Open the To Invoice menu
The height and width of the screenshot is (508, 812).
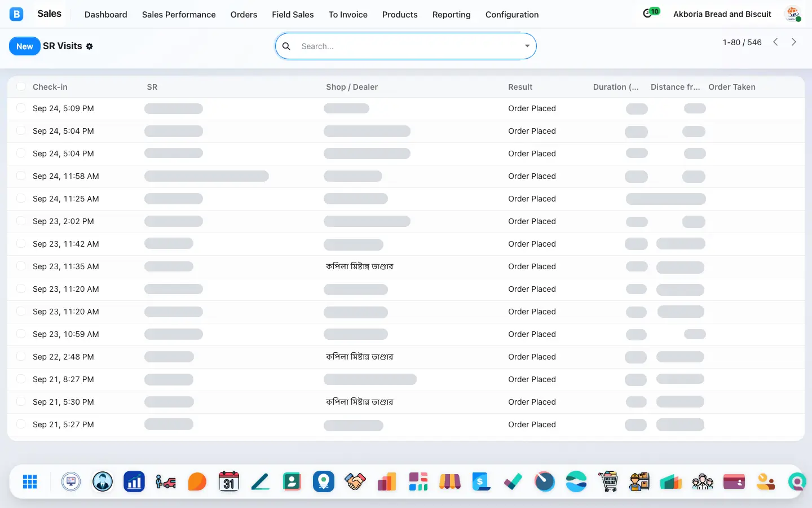click(x=348, y=15)
